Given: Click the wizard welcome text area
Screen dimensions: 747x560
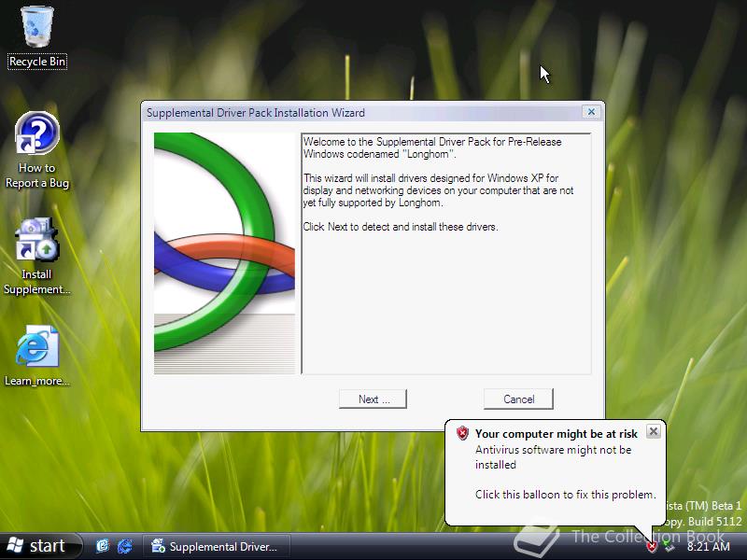Looking at the screenshot, I should coord(446,254).
